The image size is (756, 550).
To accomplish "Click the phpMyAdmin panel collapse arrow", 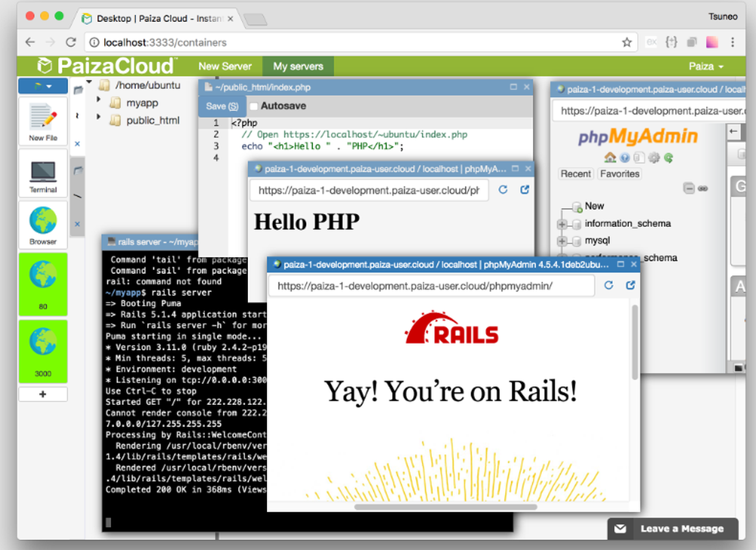I will (x=734, y=131).
